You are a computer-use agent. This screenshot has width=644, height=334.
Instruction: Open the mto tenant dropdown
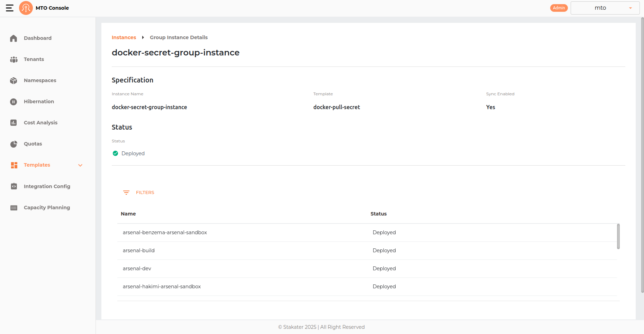click(605, 8)
